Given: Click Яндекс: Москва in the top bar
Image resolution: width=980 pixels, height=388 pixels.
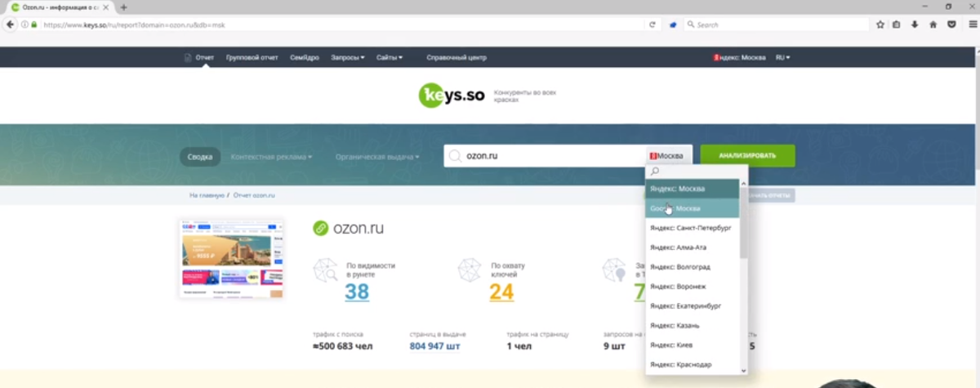Looking at the screenshot, I should pyautogui.click(x=740, y=57).
